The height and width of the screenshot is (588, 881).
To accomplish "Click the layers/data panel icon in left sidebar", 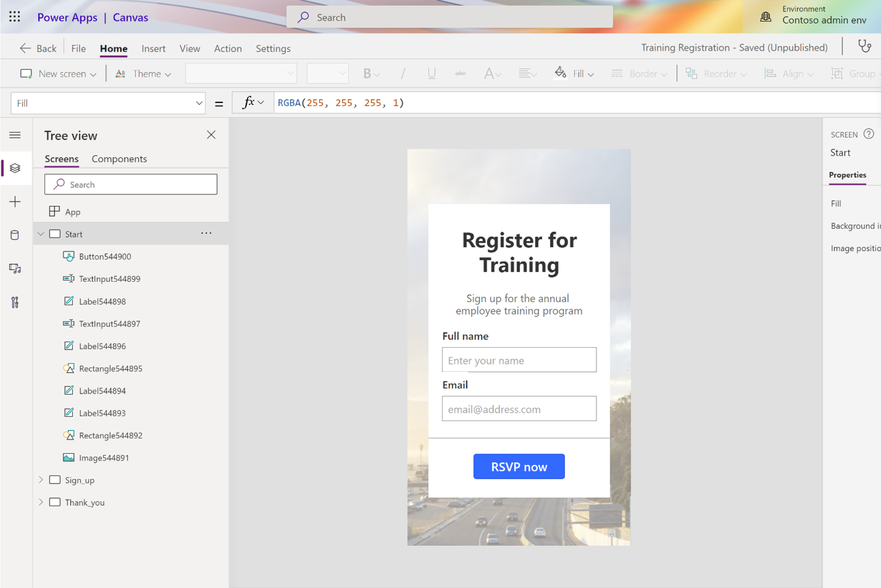I will coord(15,168).
